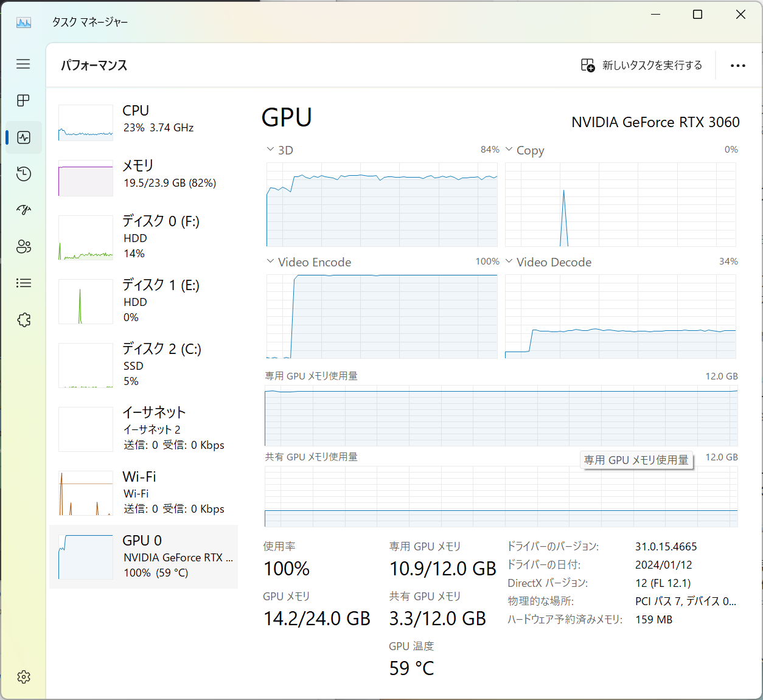The height and width of the screenshot is (700, 763).
Task: Open the Startup apps page icon
Action: (24, 210)
